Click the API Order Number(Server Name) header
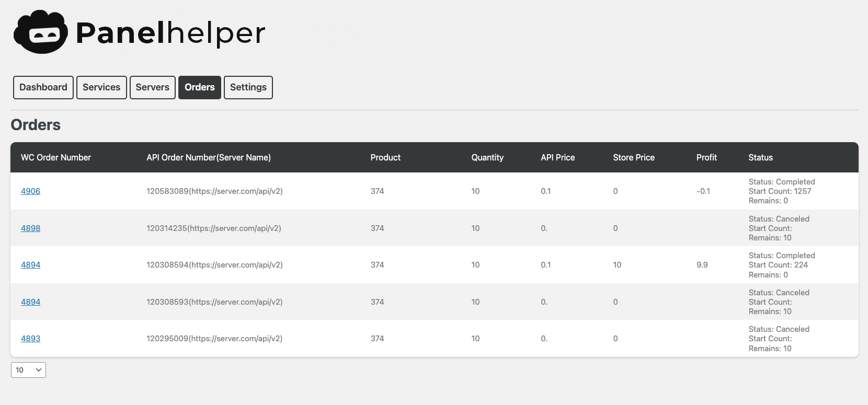 (209, 157)
